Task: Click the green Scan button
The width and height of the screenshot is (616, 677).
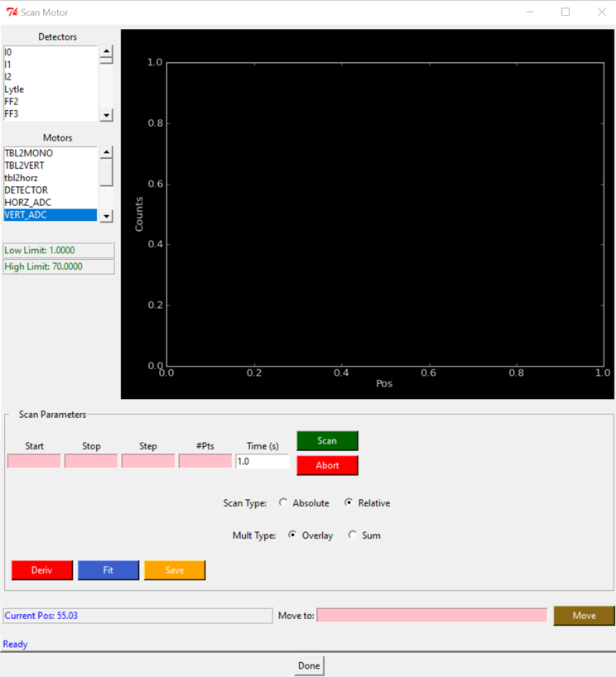Action: (x=327, y=440)
